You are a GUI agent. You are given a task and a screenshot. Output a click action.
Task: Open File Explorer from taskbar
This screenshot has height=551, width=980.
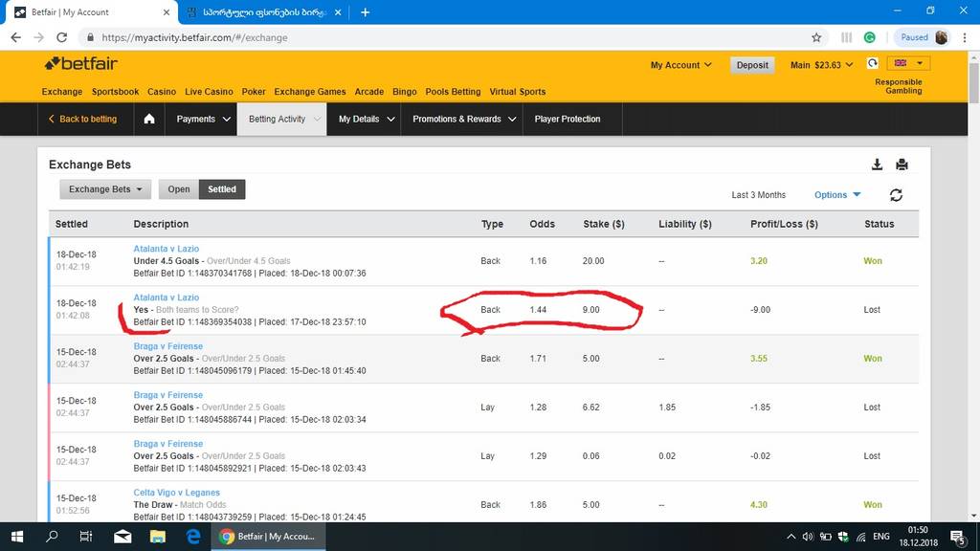pos(158,536)
